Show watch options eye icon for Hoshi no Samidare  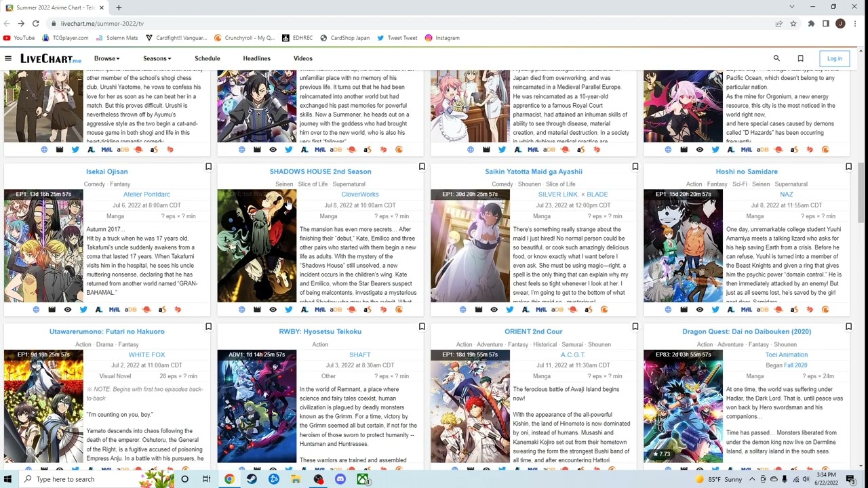700,310
